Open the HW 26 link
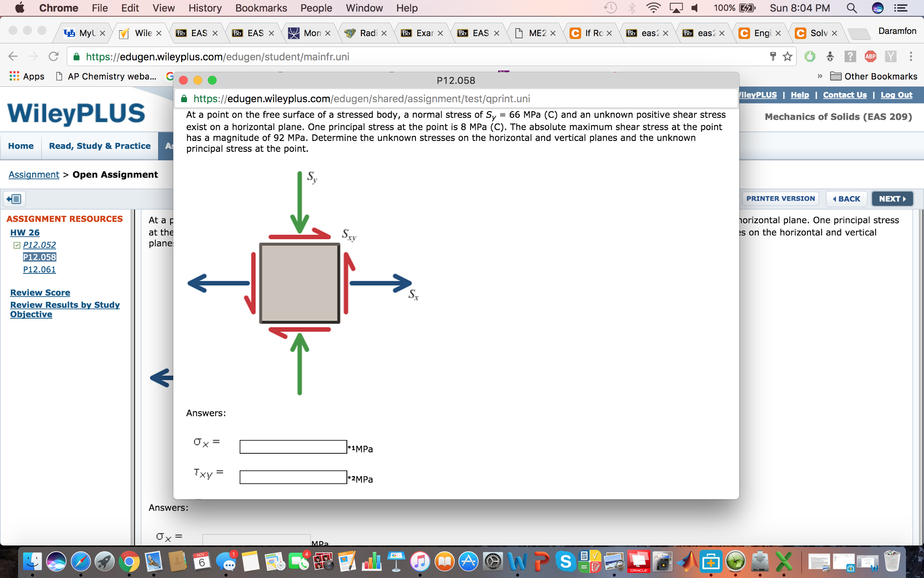This screenshot has width=924, height=578. tap(25, 232)
